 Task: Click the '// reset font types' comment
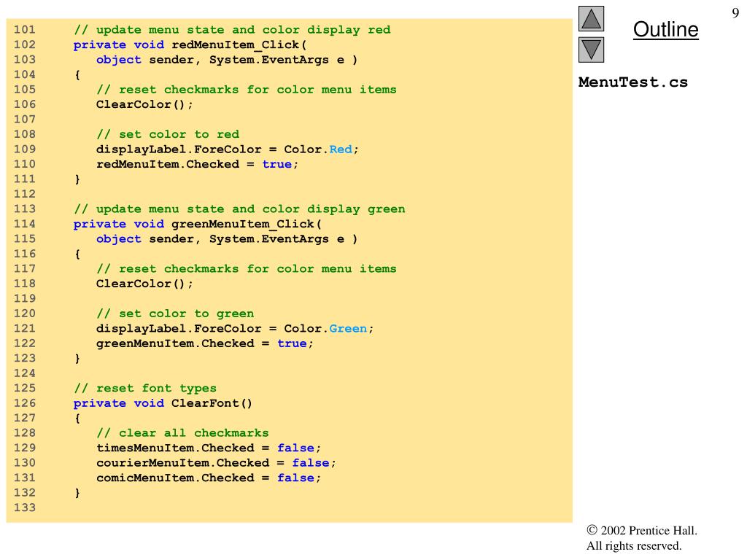(145, 388)
